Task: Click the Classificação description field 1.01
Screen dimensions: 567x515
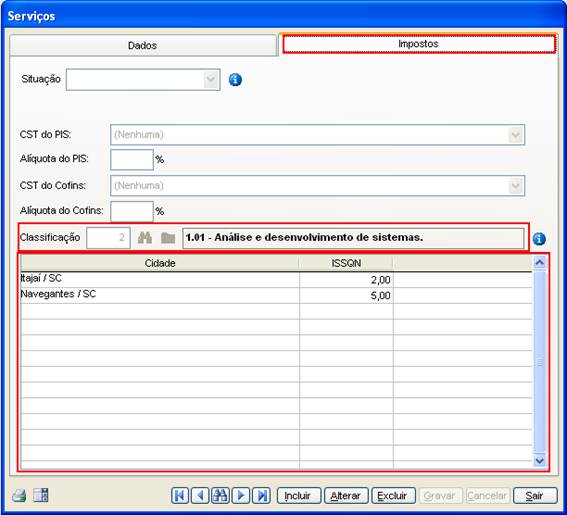Action: coord(353,238)
